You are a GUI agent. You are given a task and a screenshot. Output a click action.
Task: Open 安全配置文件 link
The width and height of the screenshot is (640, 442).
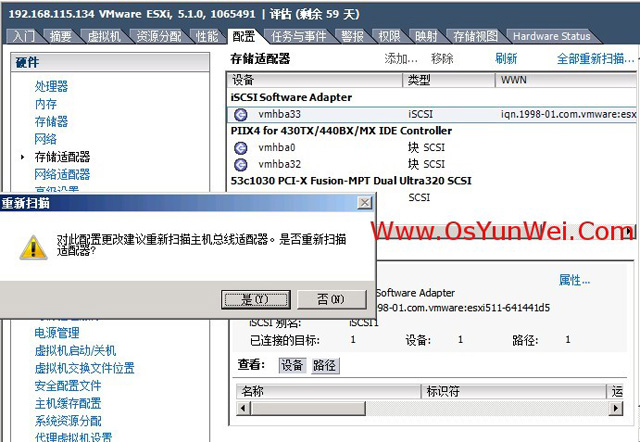tap(68, 385)
